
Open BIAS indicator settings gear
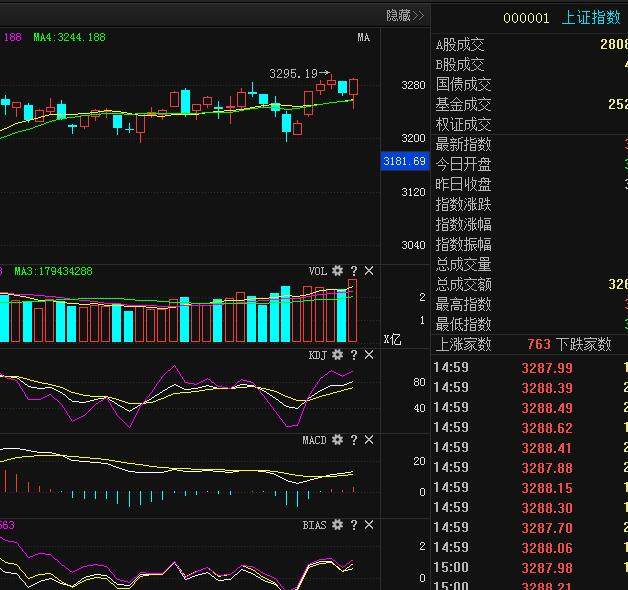(337, 525)
